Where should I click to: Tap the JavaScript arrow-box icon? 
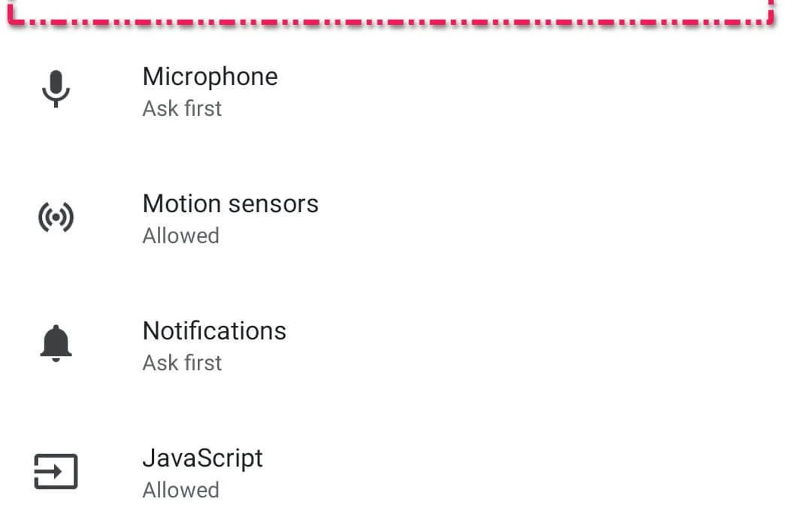tap(56, 472)
